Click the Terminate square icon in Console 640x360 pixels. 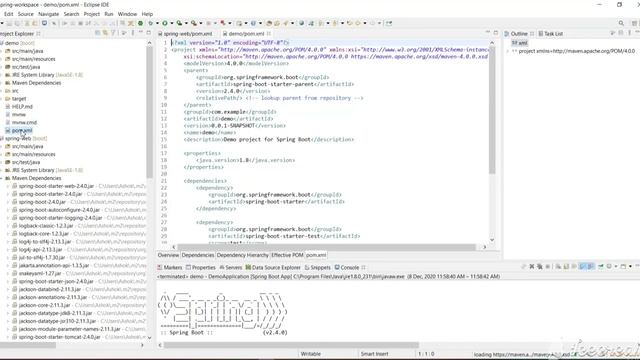point(548,267)
